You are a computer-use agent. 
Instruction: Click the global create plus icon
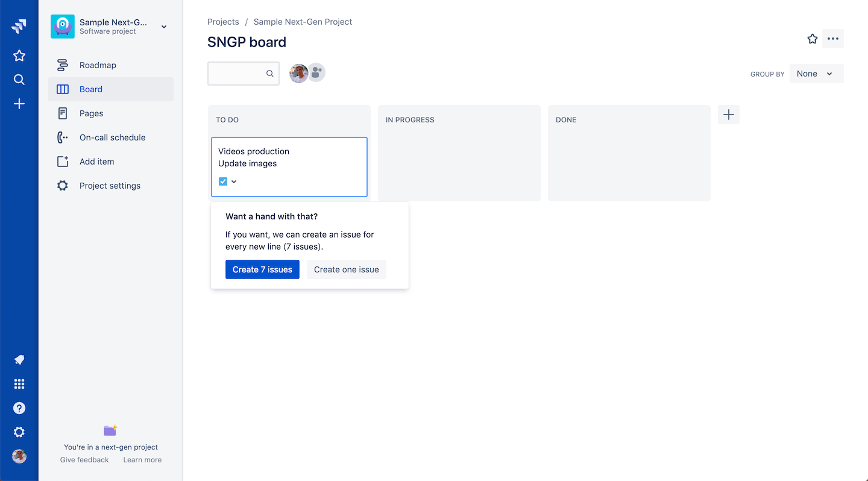coord(19,104)
